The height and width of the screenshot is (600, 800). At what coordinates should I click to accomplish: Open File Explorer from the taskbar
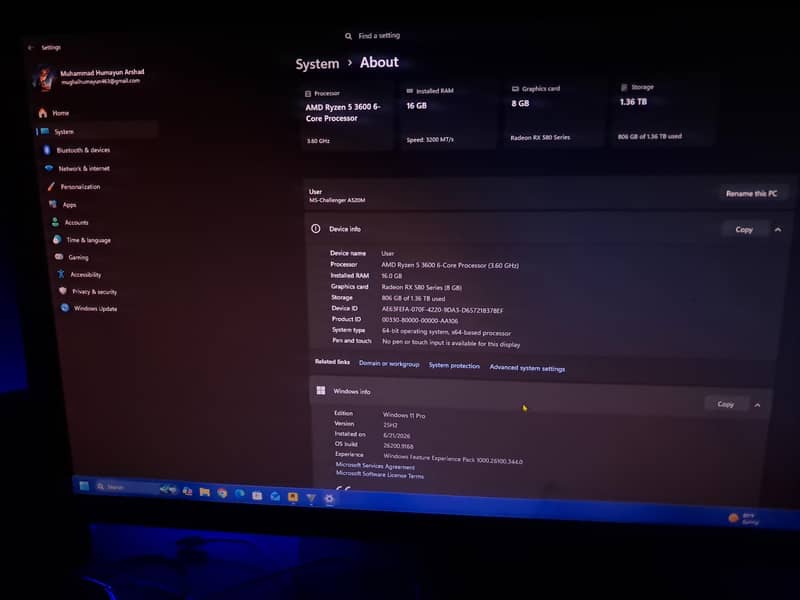pos(205,492)
